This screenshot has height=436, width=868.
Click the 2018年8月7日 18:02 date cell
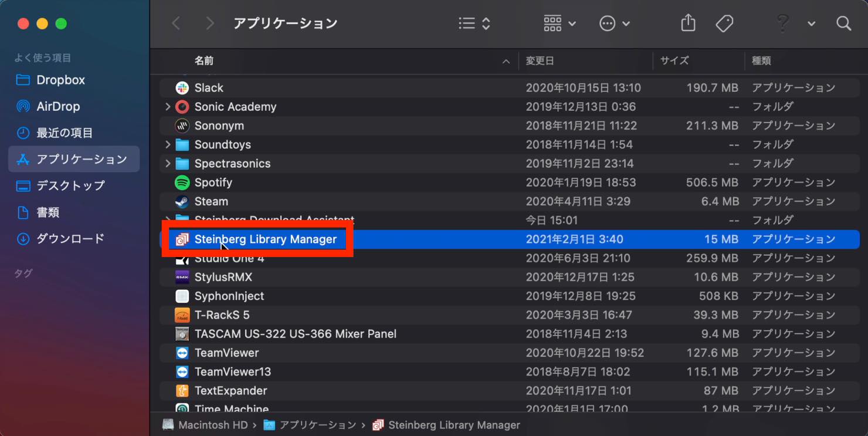(x=578, y=371)
